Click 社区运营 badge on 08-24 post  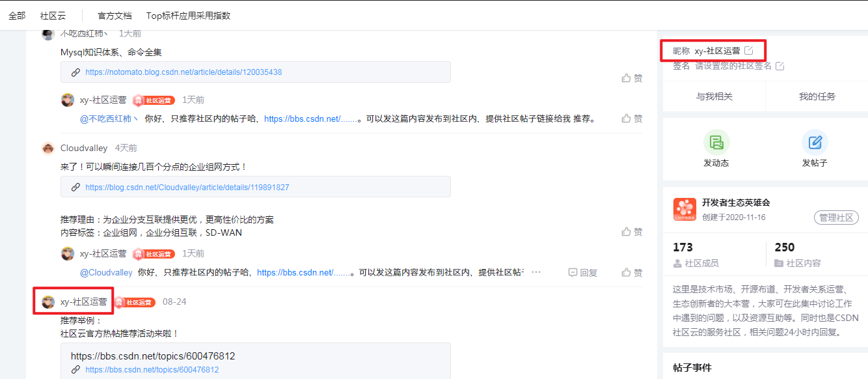point(135,302)
